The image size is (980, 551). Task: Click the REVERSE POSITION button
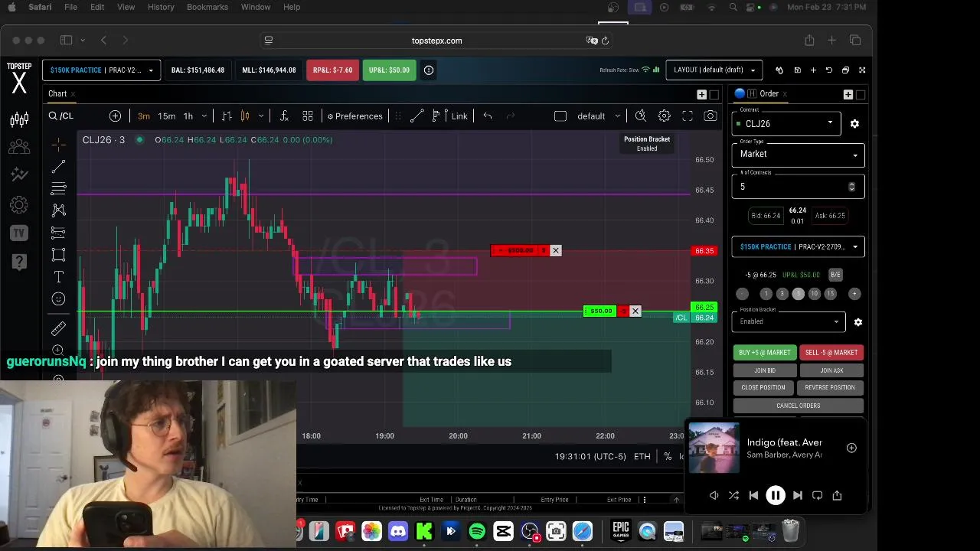click(830, 387)
